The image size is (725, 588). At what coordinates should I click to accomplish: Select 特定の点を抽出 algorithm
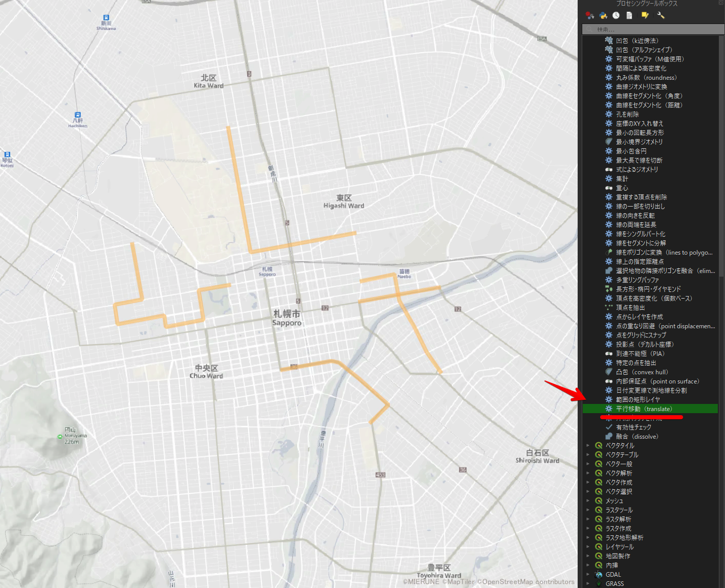[x=636, y=363]
